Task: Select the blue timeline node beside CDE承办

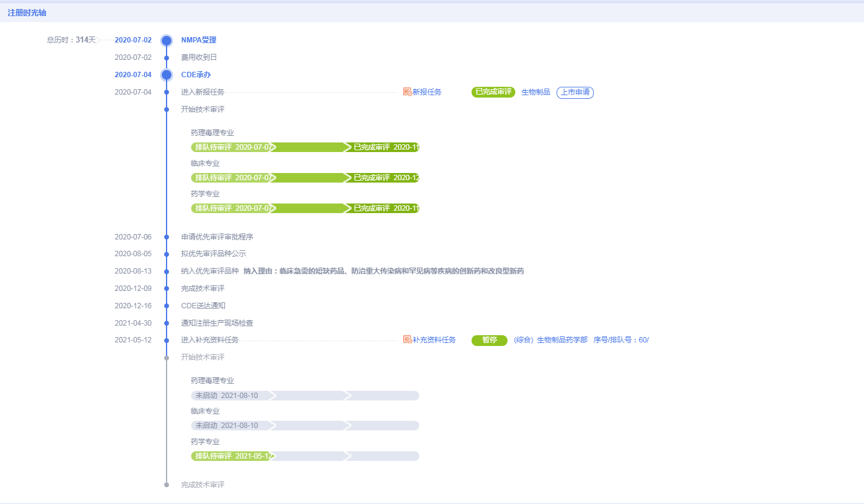Action: pos(166,74)
